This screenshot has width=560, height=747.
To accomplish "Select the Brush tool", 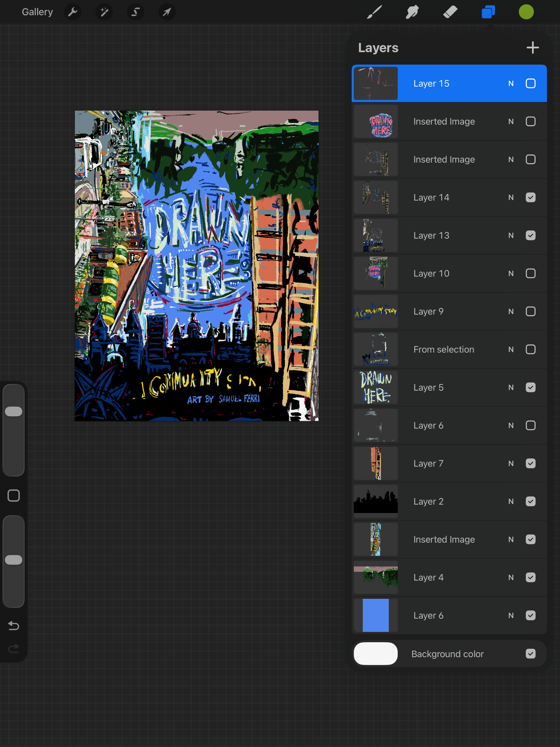I will pos(374,12).
